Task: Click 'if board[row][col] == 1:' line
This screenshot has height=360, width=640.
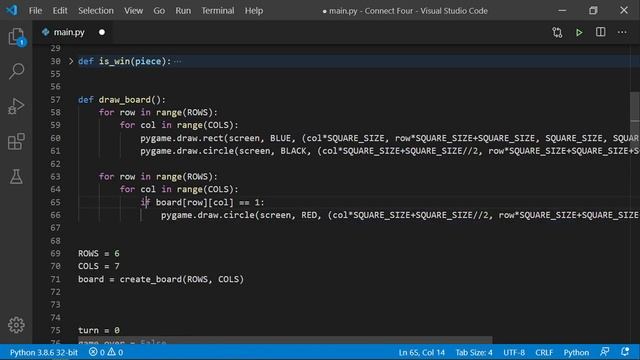Action: (202, 202)
